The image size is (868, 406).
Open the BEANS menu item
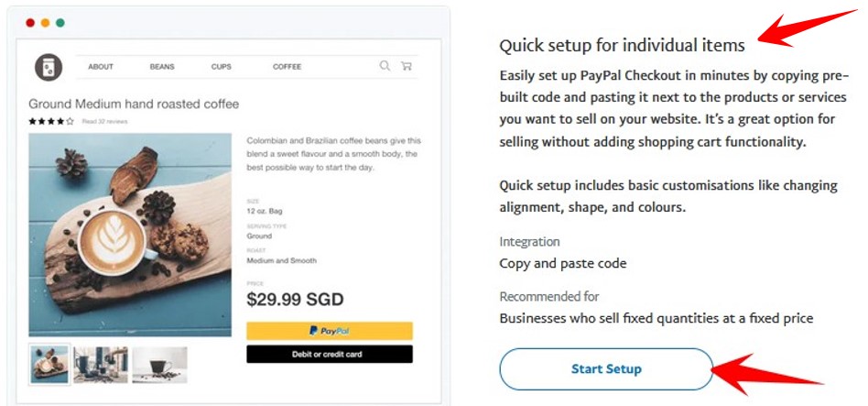[x=162, y=67]
